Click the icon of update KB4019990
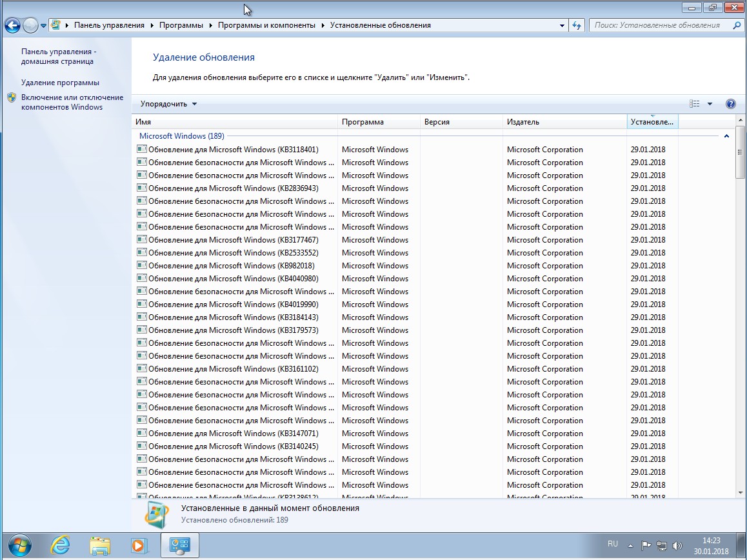 tap(141, 304)
